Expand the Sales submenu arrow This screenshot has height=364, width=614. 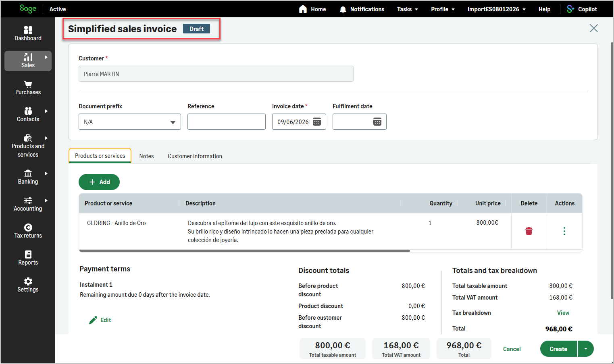pos(46,57)
